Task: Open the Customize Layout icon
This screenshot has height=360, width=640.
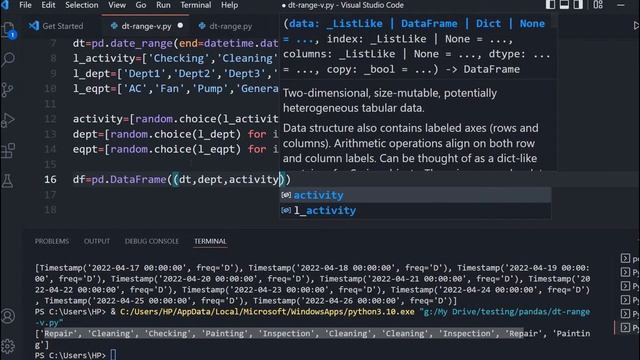Action: (x=598, y=5)
